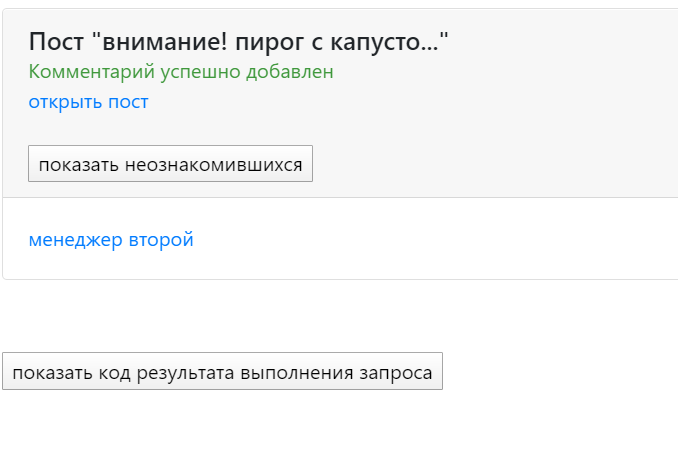Click the word "Комментарий" in the status text

click(x=87, y=72)
